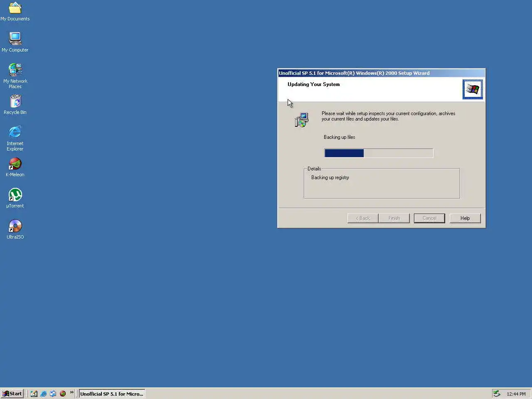
Task: Open the Start menu
Action: click(12, 394)
